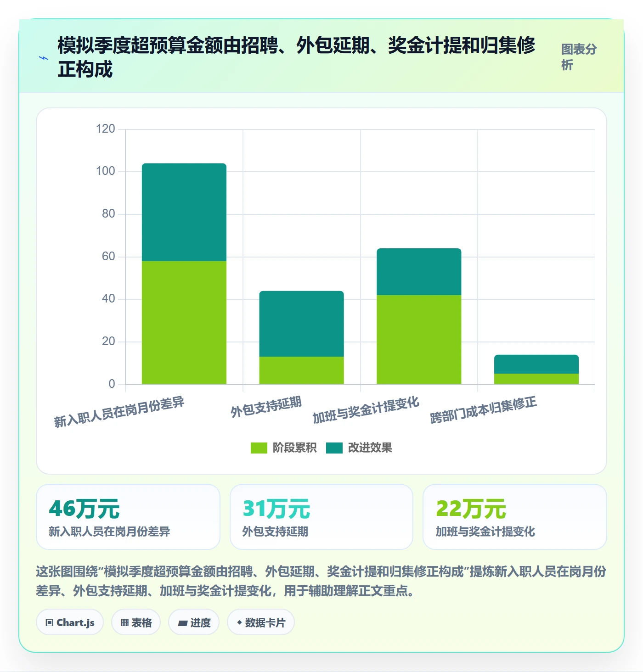Click the 改进效果 legend label
Viewport: 643px width, 672px height.
[x=370, y=448]
